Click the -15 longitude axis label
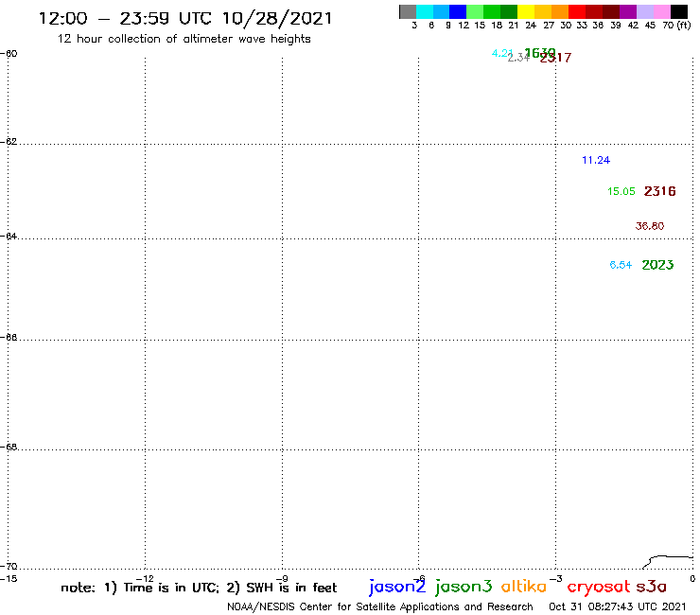Screen dimensions: 700x615 [x=9, y=578]
